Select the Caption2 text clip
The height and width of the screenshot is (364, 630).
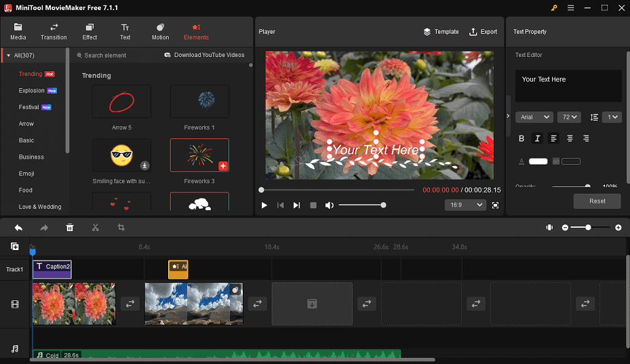pos(52,270)
